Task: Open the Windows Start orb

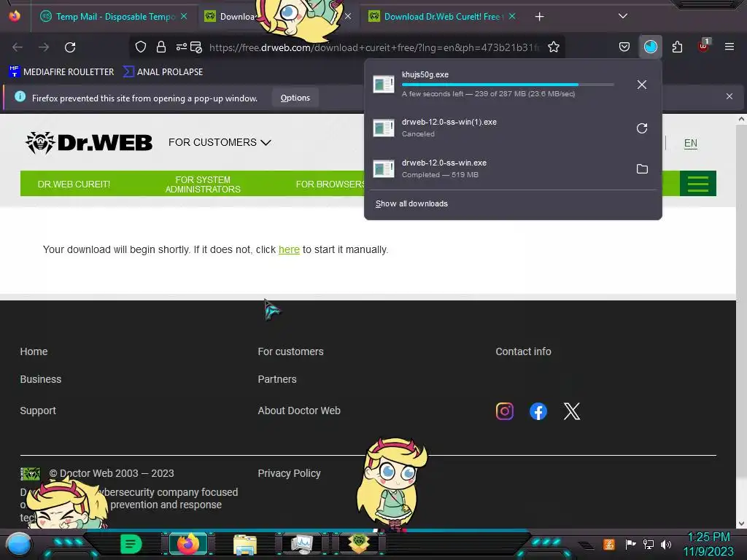Action: click(19, 544)
